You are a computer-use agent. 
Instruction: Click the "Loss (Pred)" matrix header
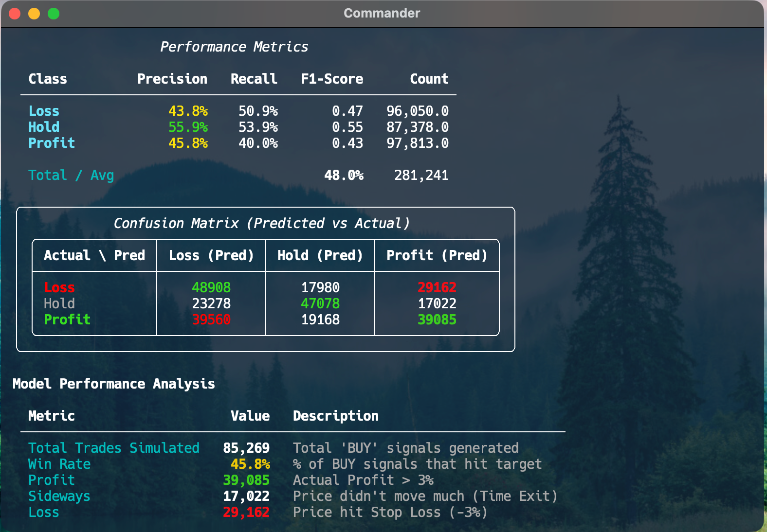(211, 255)
